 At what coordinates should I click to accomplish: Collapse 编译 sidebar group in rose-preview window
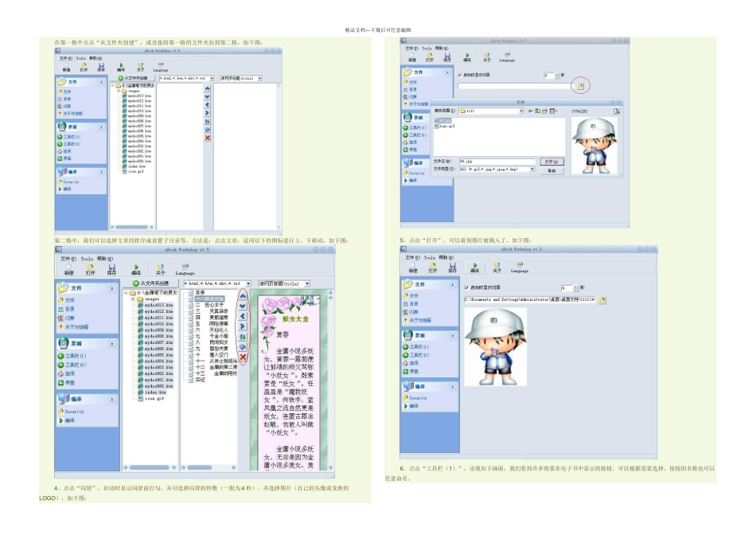tap(112, 400)
